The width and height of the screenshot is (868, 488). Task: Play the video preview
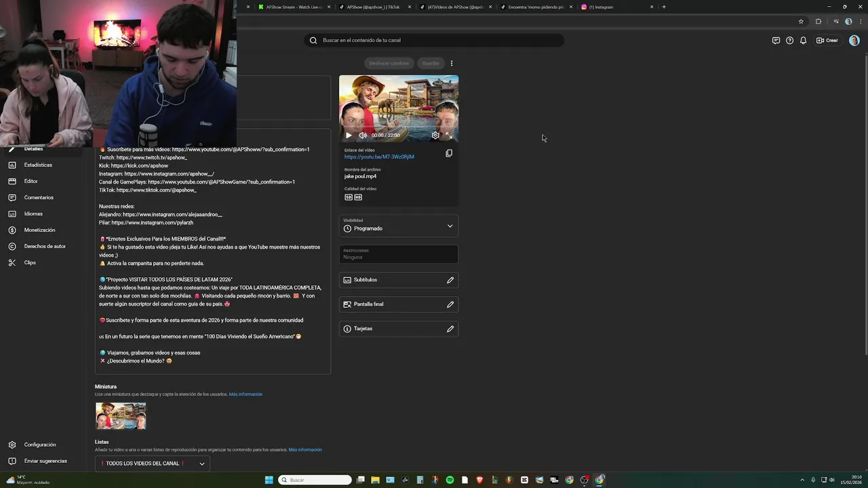(349, 135)
